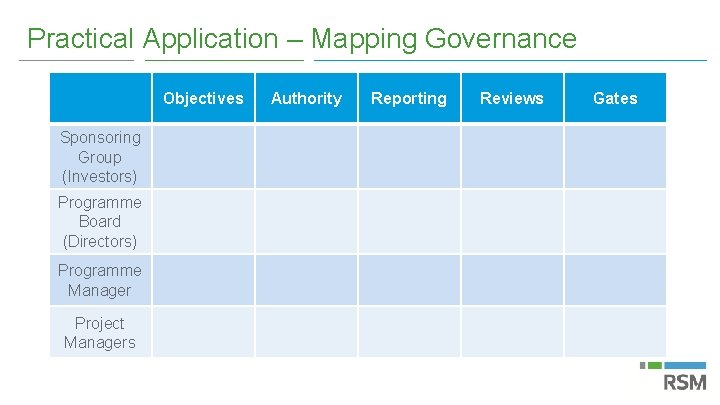
Task: Click the Gates cell for Project Managers
Action: tap(615, 332)
